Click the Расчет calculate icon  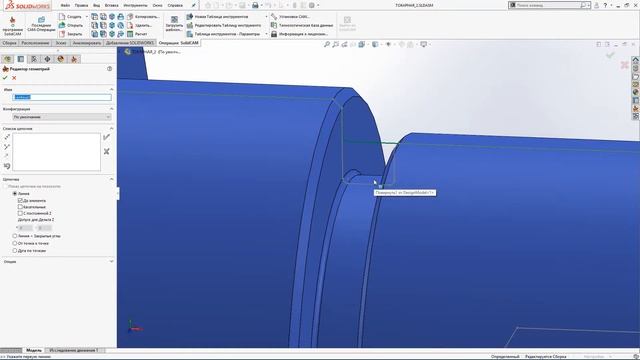pos(130,34)
